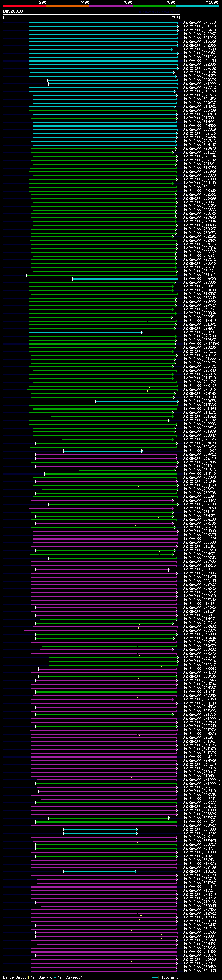Select hit UniRef100_C1MGR1
Viewport: 222px width, 980px height.
pyautogui.click(x=199, y=106)
